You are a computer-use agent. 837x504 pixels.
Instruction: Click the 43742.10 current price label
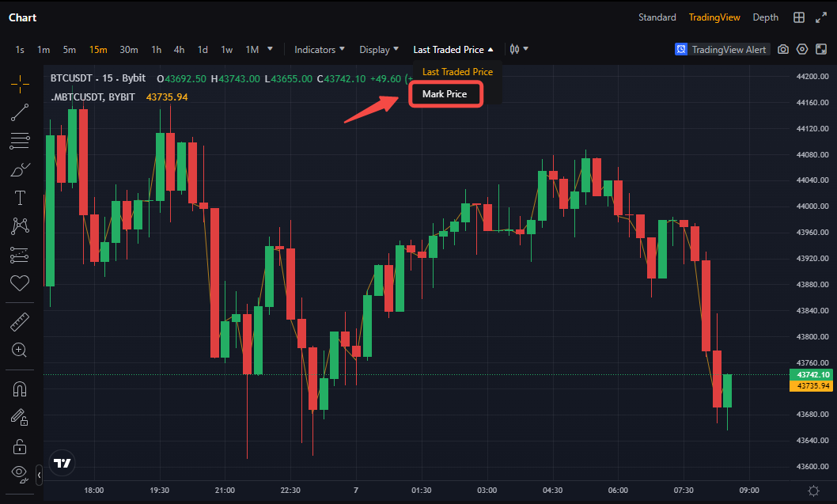pos(812,374)
